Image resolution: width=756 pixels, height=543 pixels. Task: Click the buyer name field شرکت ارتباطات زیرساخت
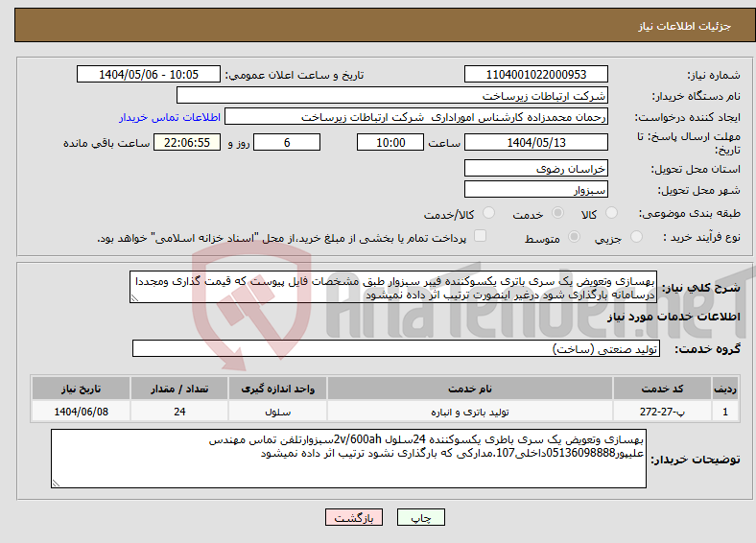(392, 96)
